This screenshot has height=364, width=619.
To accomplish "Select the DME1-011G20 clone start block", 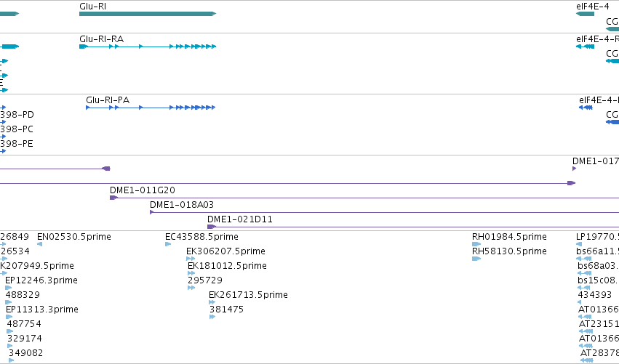I will coord(113,198).
